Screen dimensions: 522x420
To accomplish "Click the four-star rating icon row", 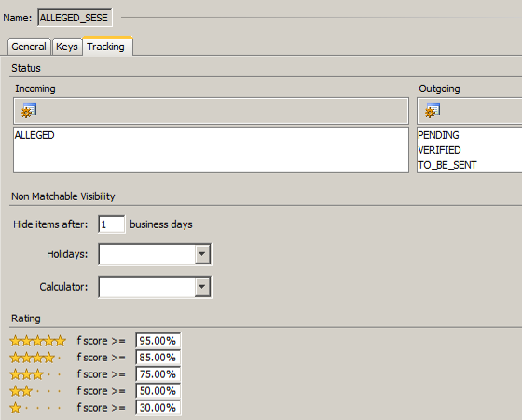I will coord(35,358).
